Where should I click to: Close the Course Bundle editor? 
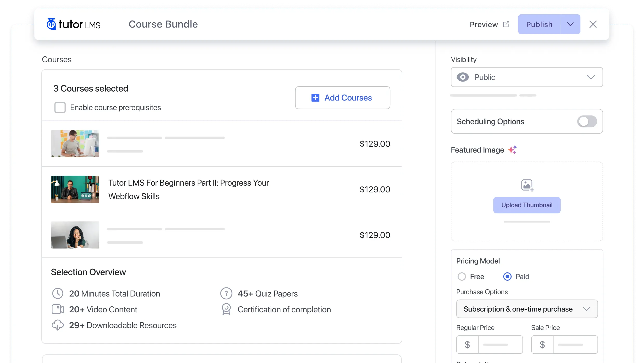pos(593,24)
